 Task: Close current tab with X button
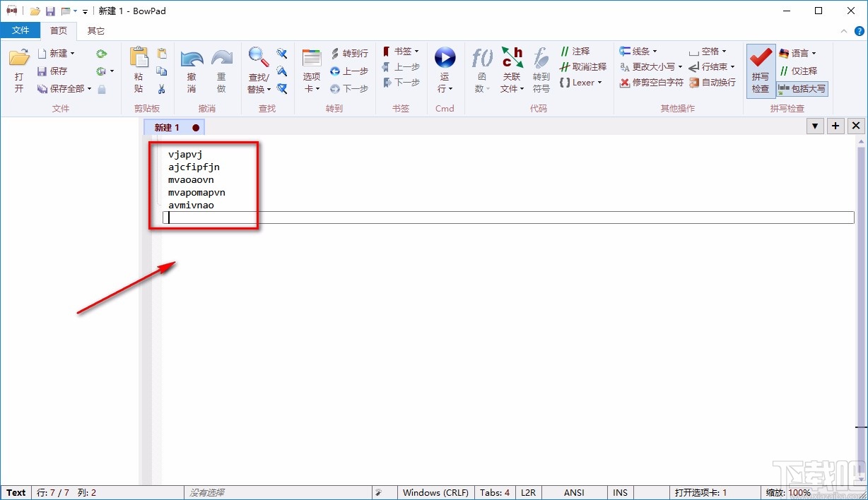click(856, 126)
